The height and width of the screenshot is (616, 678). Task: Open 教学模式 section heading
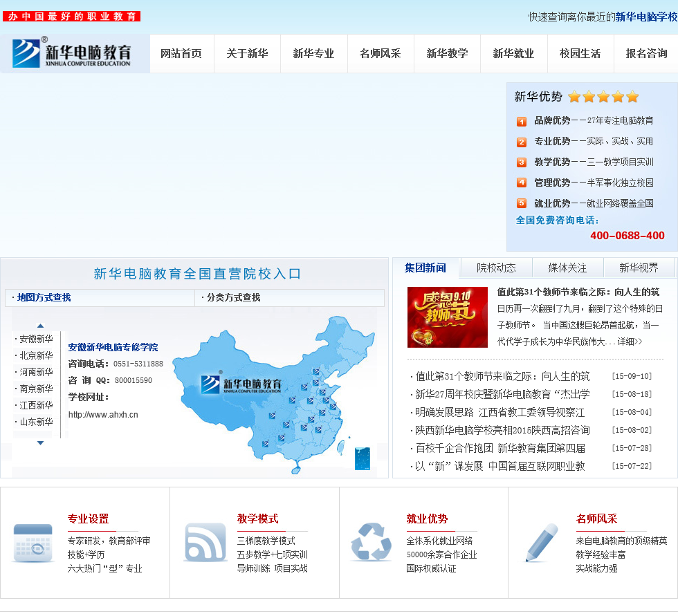(x=257, y=519)
